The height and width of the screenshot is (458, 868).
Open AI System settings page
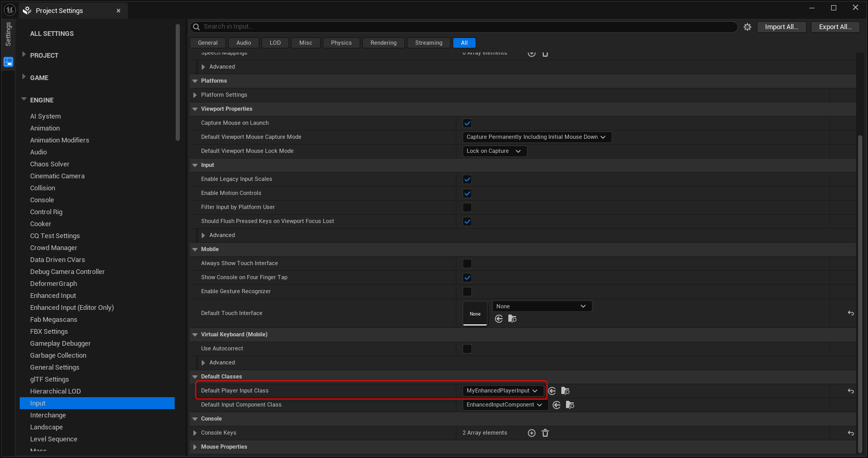tap(46, 116)
